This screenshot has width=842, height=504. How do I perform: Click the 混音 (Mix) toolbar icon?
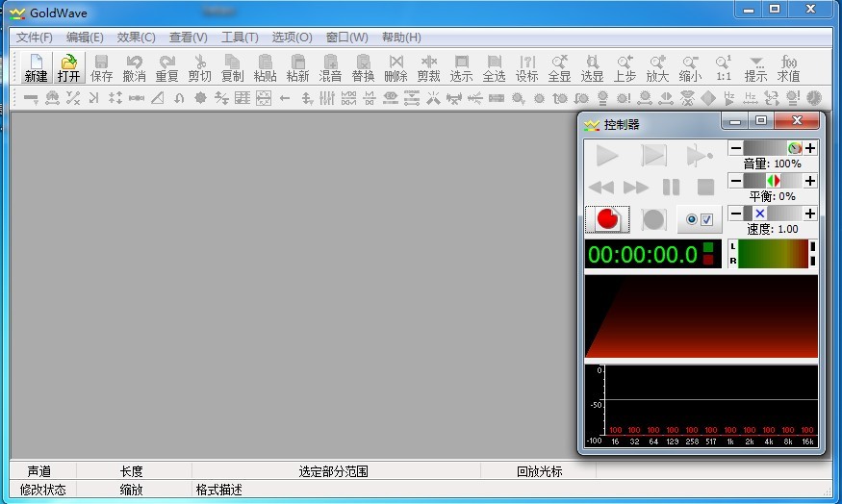[x=330, y=67]
